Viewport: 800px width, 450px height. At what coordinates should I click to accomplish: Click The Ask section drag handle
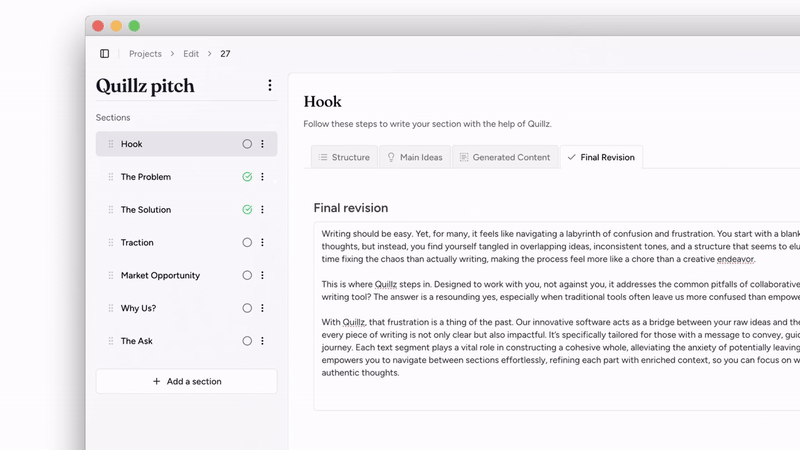[111, 341]
